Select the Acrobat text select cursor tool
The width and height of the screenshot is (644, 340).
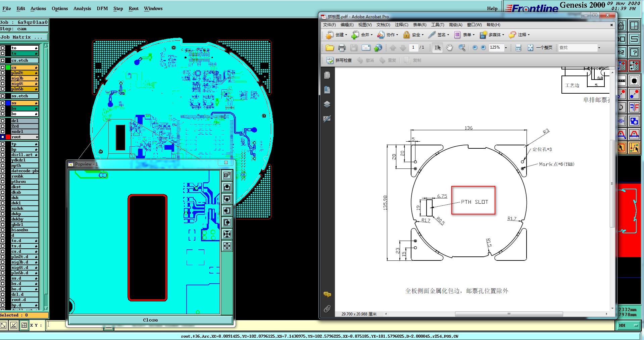coord(438,48)
